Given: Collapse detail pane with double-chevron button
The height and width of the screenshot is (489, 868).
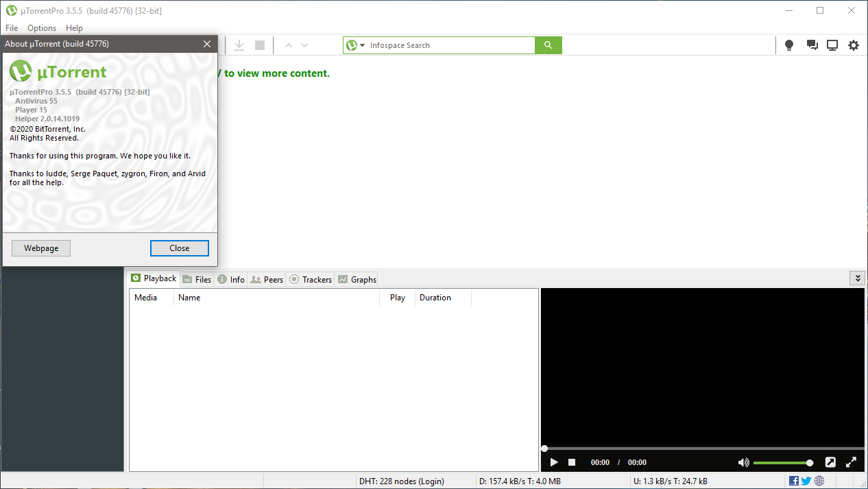Looking at the screenshot, I should click(857, 278).
